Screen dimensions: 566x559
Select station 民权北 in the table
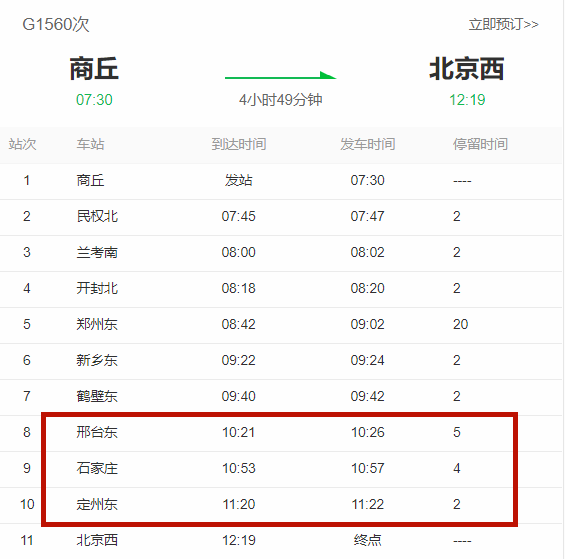[x=97, y=216]
